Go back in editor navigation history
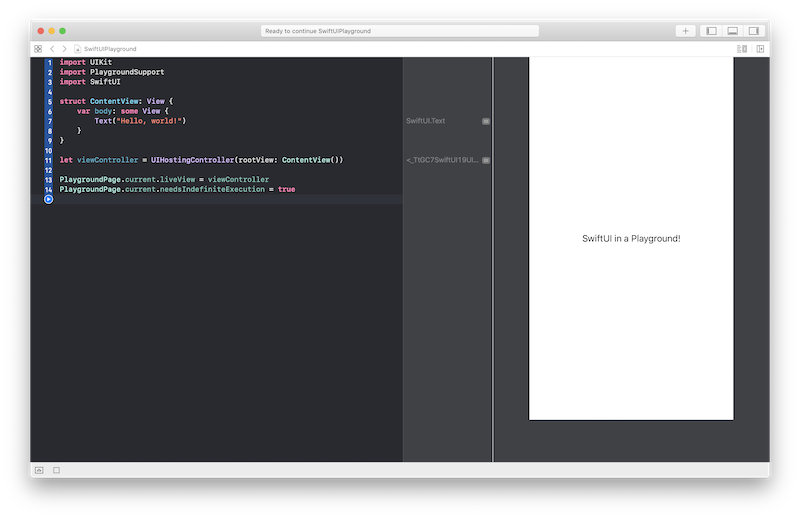This screenshot has width=800, height=518. tap(52, 49)
